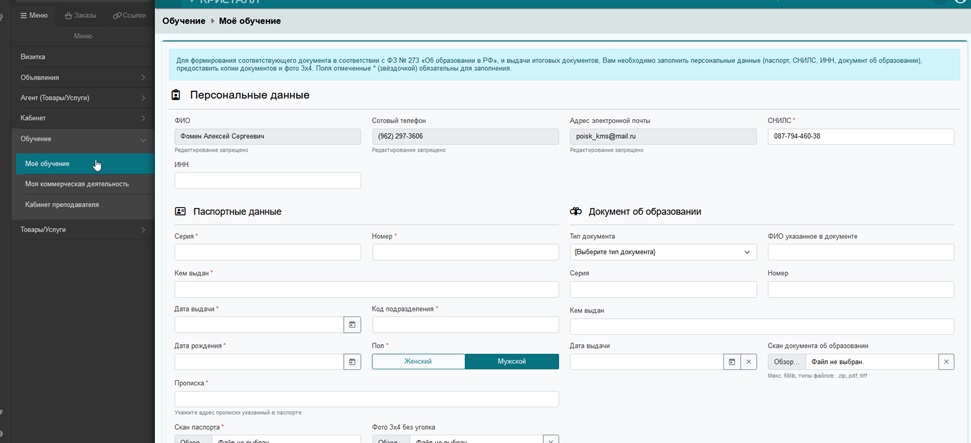Open calendar for education document Дата выдачи
971x443 pixels.
click(x=732, y=362)
